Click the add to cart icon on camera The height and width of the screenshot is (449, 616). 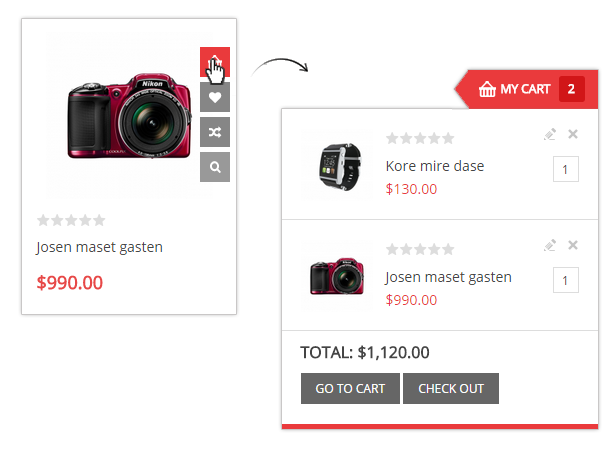214,63
